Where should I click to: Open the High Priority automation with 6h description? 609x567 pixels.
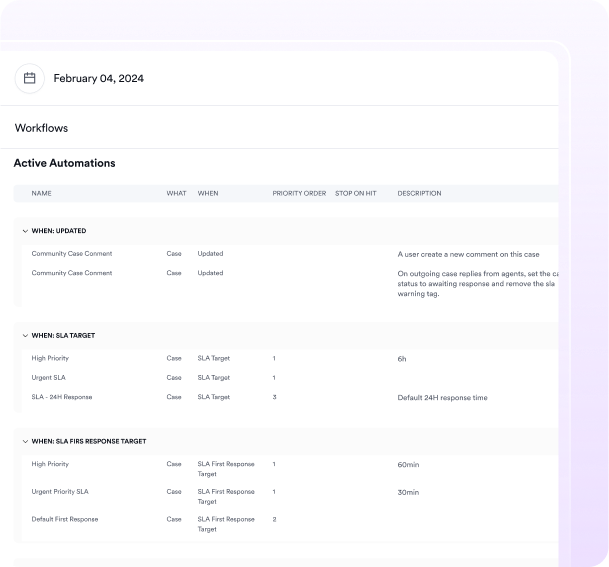50,358
